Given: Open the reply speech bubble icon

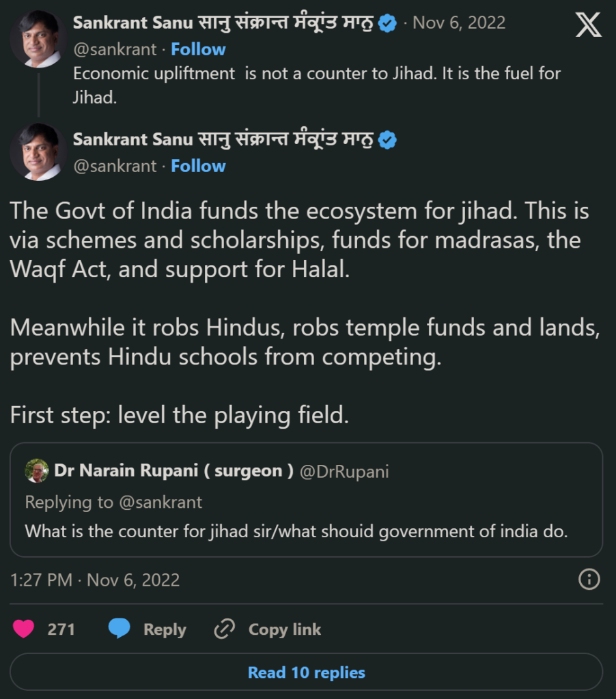Looking at the screenshot, I should (120, 629).
